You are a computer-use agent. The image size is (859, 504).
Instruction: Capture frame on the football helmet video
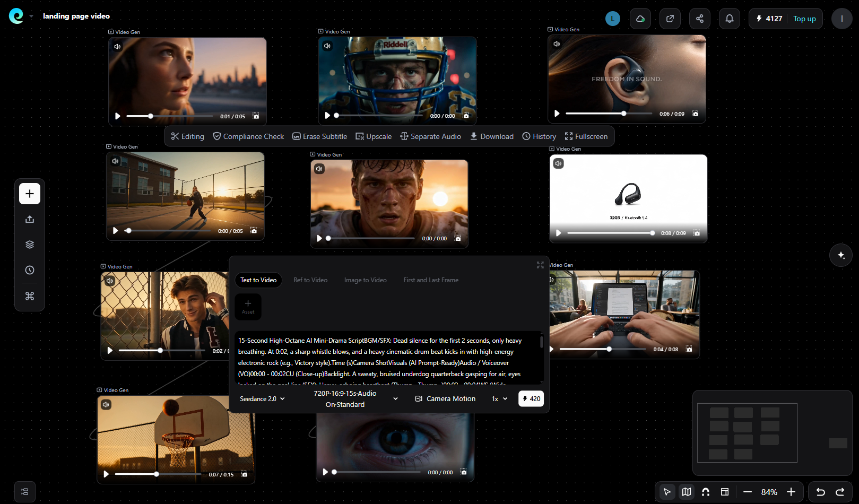(x=466, y=116)
